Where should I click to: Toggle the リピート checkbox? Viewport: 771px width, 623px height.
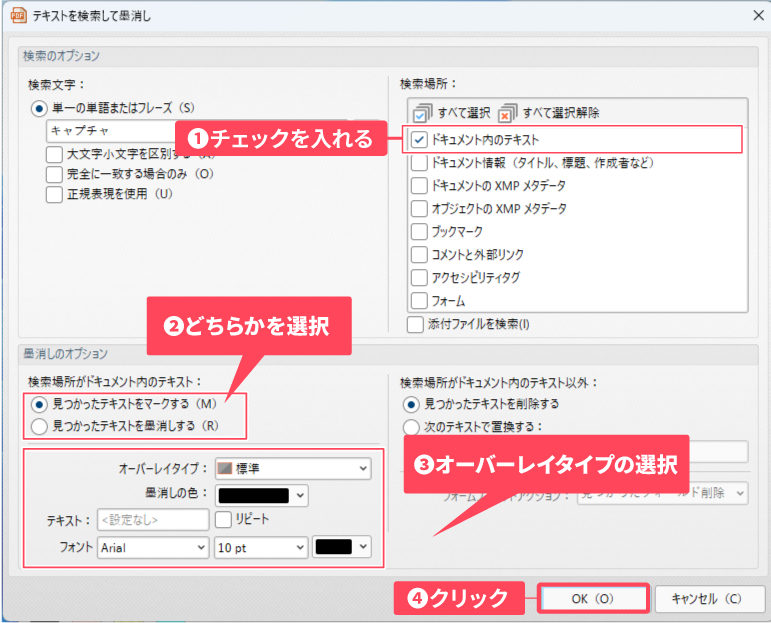click(223, 519)
